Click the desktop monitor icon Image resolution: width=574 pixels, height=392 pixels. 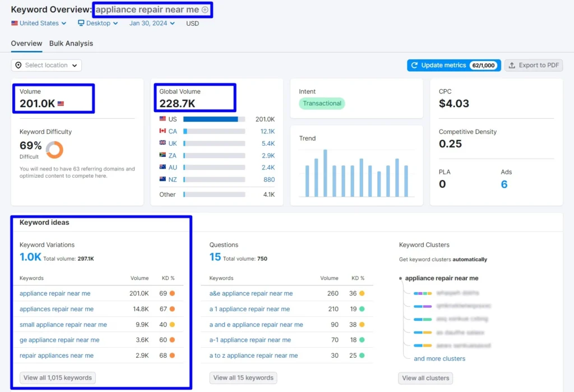[81, 23]
